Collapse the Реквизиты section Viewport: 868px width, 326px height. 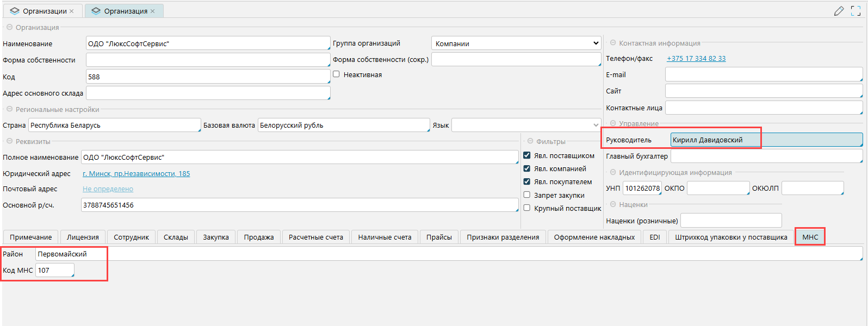9,141
